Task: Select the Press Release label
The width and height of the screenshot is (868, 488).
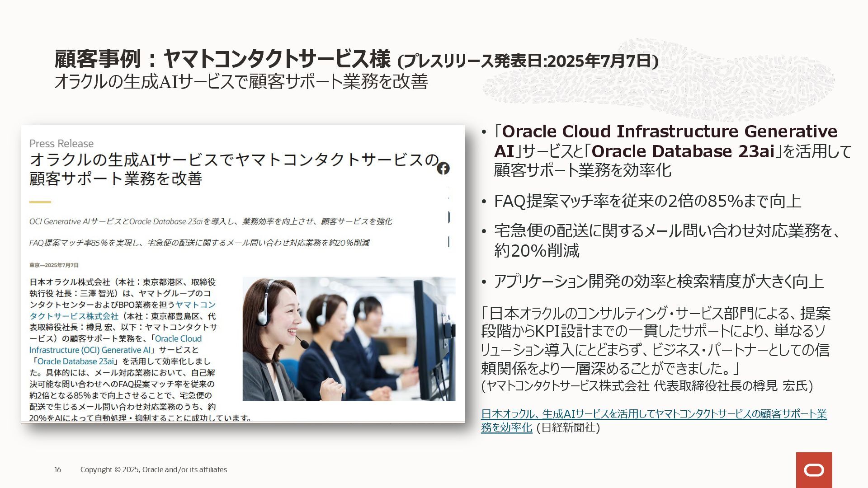Action: [x=61, y=144]
